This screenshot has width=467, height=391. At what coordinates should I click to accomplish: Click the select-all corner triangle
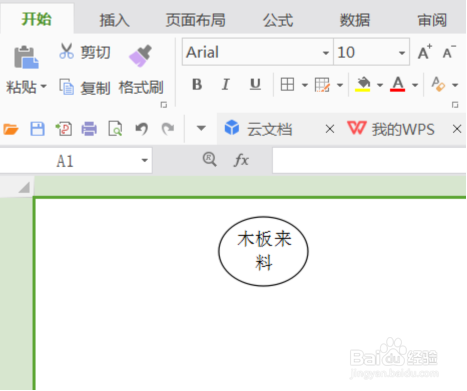click(24, 187)
